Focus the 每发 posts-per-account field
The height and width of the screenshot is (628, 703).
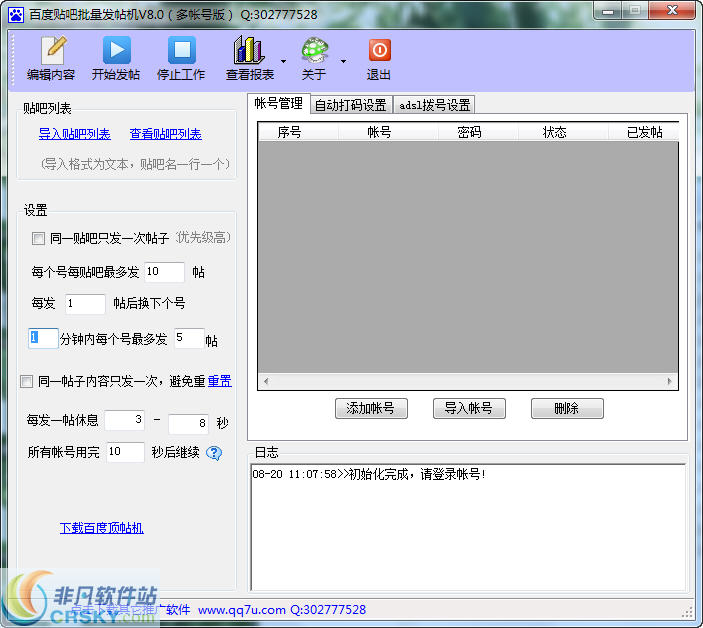85,304
